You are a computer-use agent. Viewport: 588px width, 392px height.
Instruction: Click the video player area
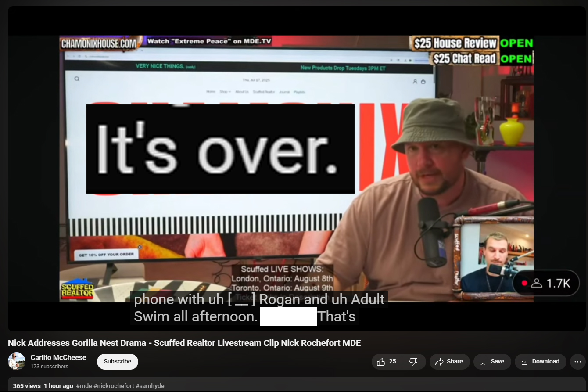pos(297,169)
